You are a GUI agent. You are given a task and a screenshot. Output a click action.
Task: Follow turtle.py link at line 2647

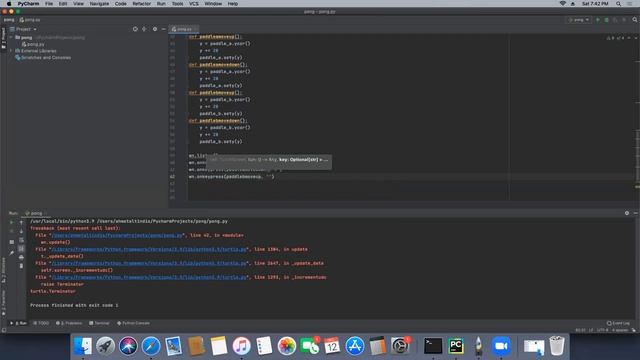(149, 263)
